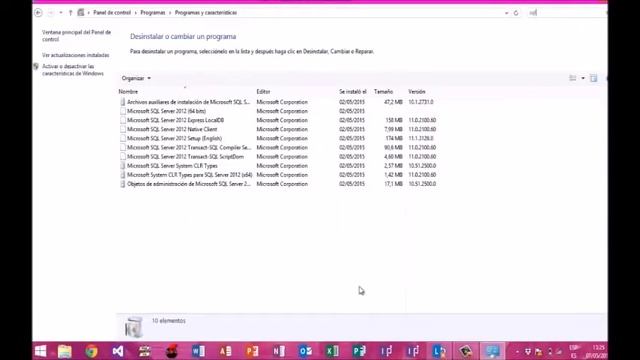Open Ventana principal del Panel de control
The image size is (640, 360).
coord(76,36)
